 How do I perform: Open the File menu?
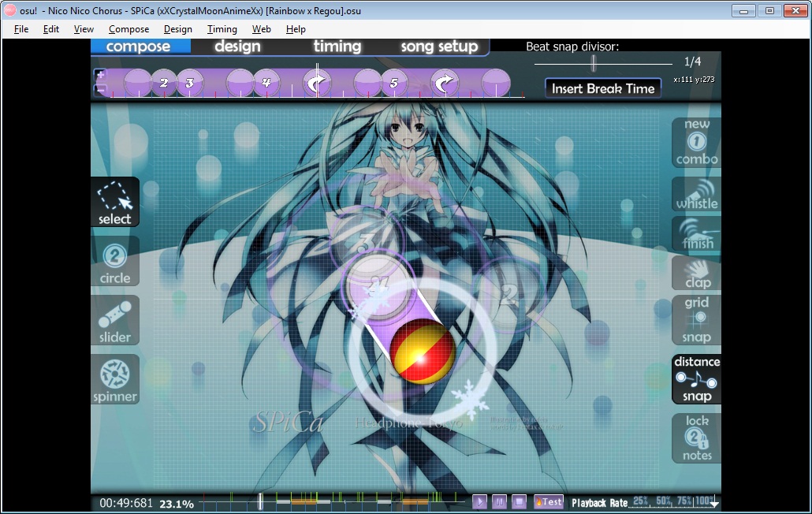21,29
